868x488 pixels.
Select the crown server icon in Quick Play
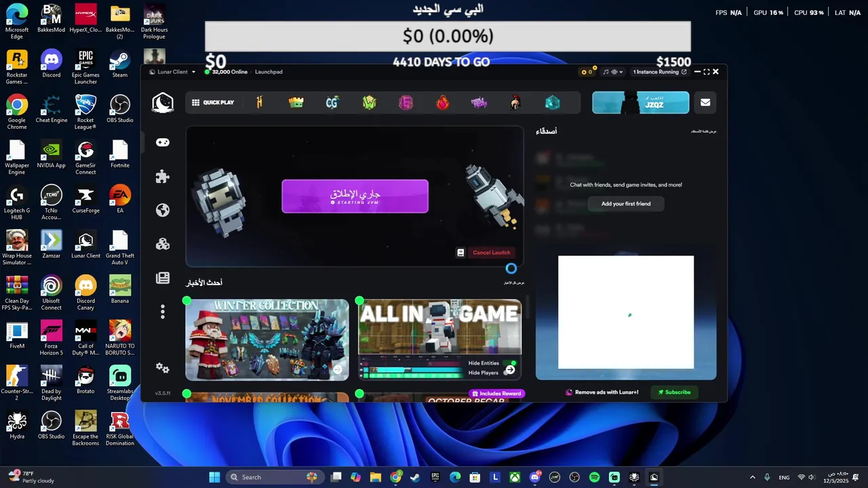pyautogui.click(x=296, y=102)
